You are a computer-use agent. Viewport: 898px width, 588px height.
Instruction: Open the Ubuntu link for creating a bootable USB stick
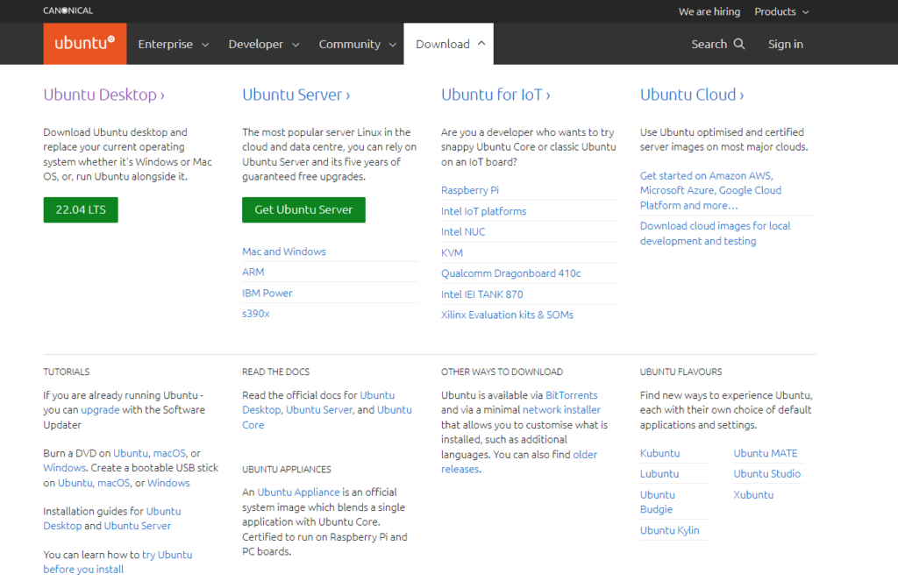coord(75,483)
